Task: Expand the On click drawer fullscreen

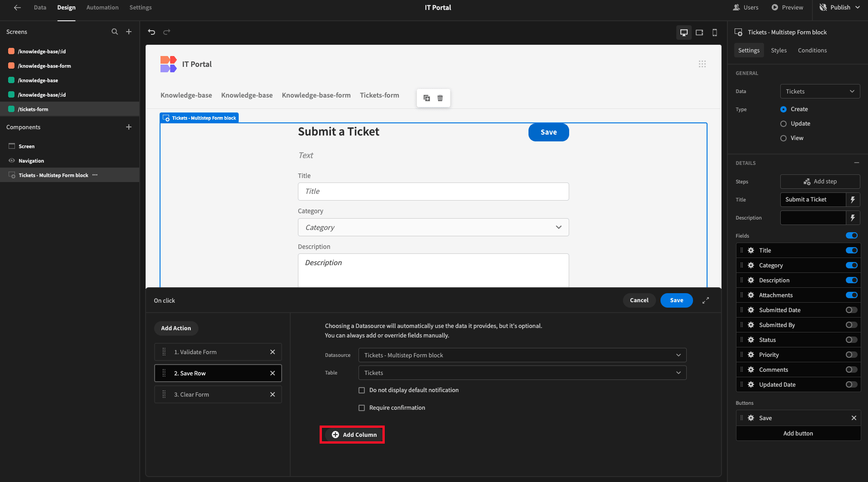Action: click(x=706, y=300)
